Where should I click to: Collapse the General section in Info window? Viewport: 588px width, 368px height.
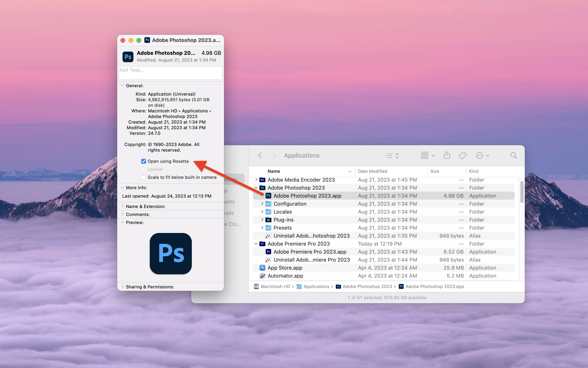click(x=122, y=86)
